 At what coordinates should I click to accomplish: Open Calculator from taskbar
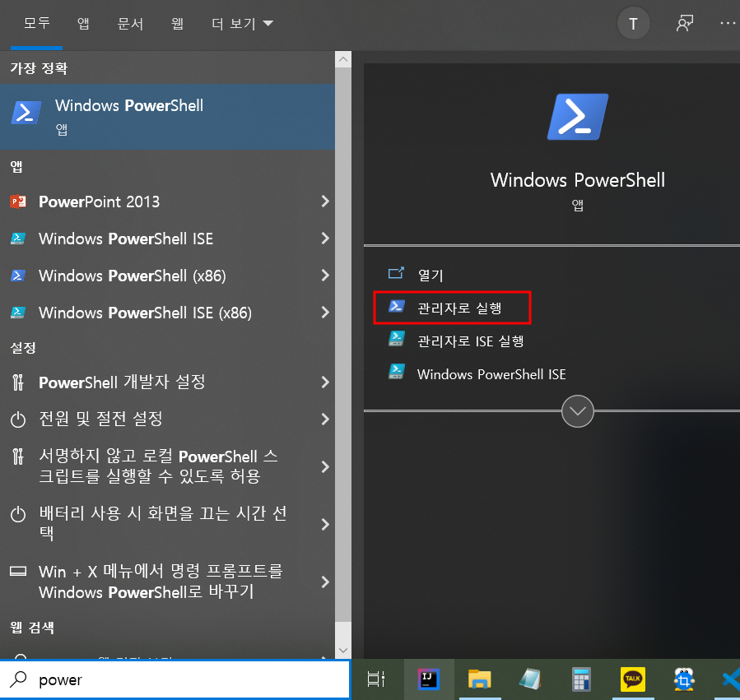pyautogui.click(x=581, y=679)
